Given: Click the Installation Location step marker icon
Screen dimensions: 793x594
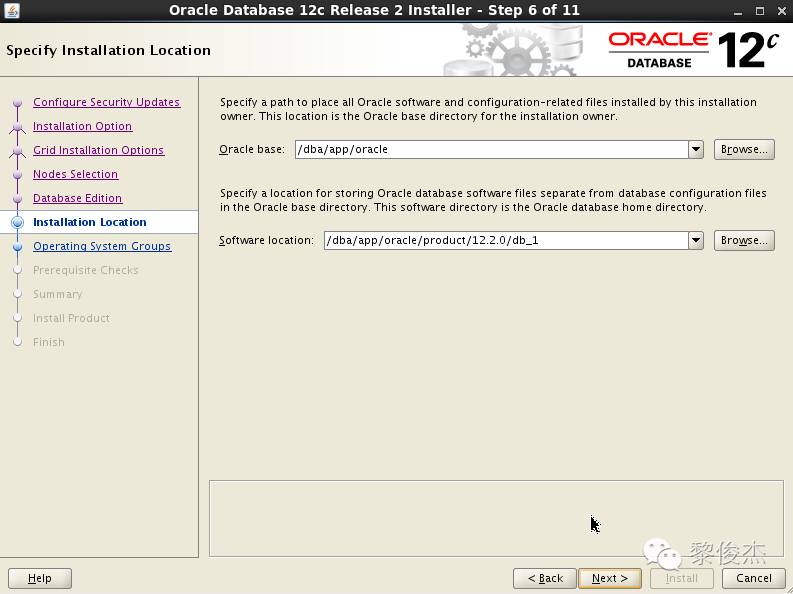Looking at the screenshot, I should point(18,222).
